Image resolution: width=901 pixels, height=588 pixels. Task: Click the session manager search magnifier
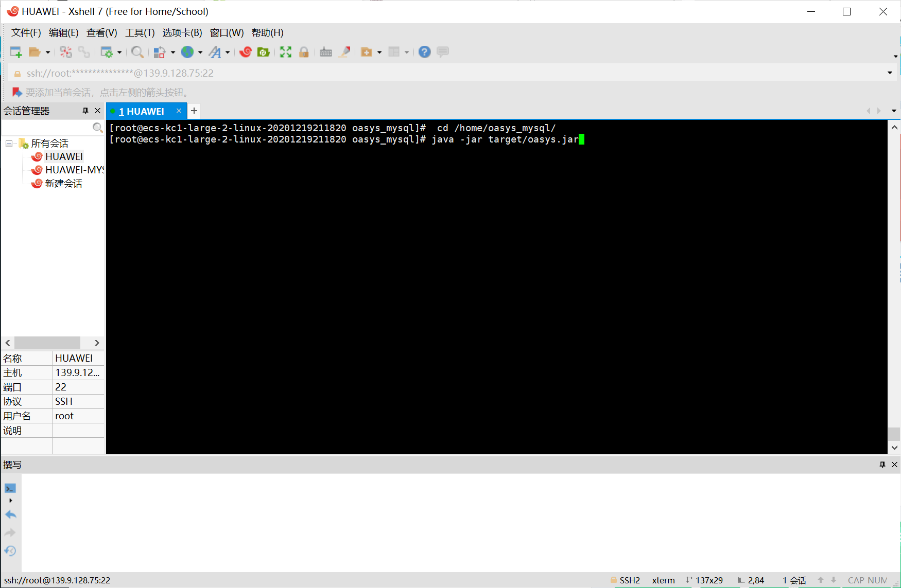(x=97, y=128)
